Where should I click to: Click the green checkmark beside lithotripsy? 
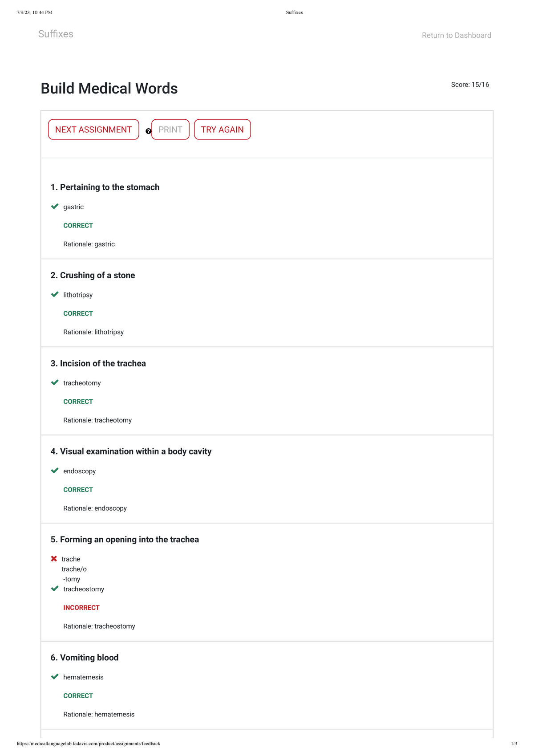coord(55,294)
